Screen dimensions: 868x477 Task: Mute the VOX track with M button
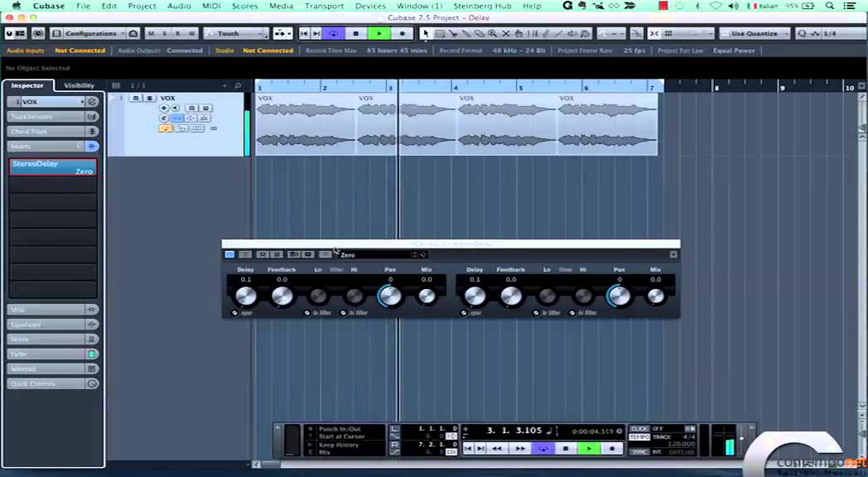pos(136,98)
